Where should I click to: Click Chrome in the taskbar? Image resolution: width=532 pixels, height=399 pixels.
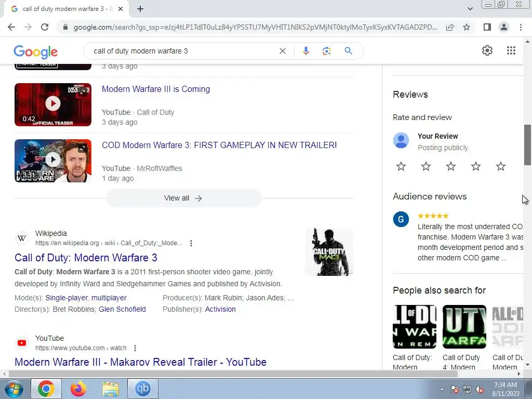point(46,389)
